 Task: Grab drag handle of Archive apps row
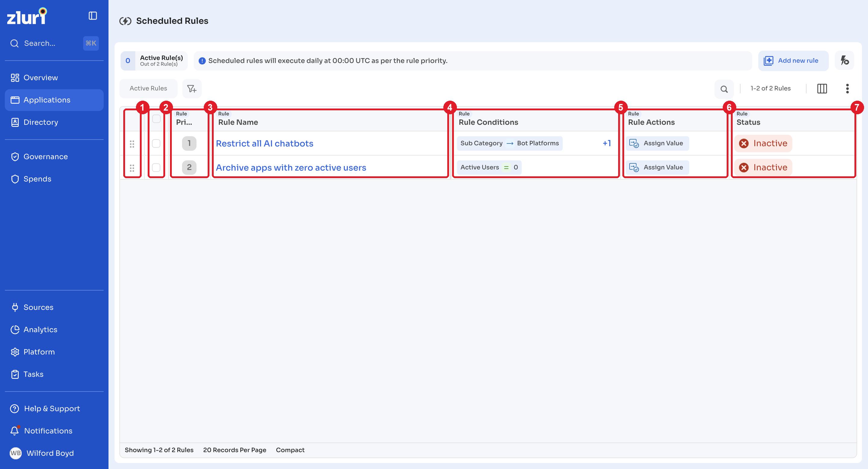coord(132,168)
